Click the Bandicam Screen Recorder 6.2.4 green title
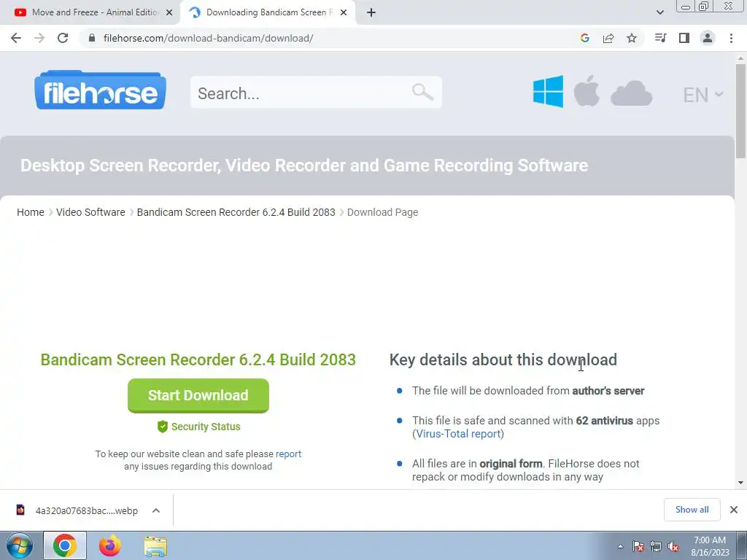 click(x=198, y=359)
